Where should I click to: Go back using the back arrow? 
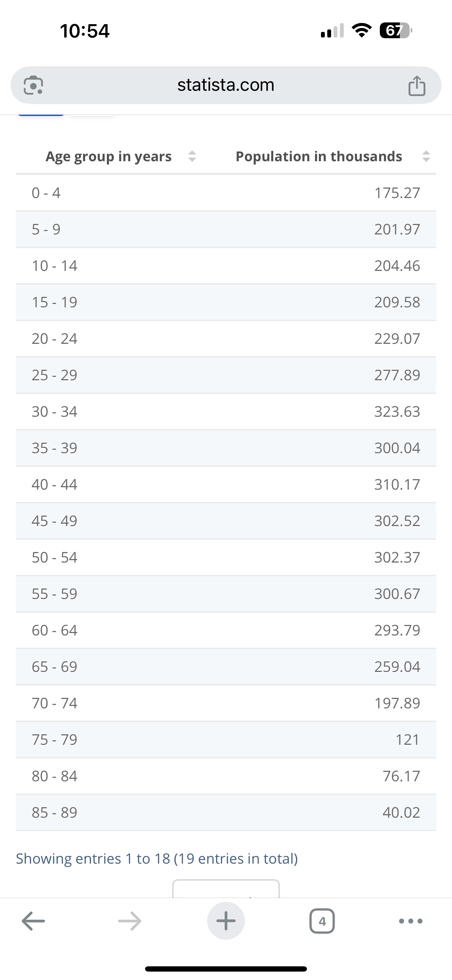coord(34,921)
